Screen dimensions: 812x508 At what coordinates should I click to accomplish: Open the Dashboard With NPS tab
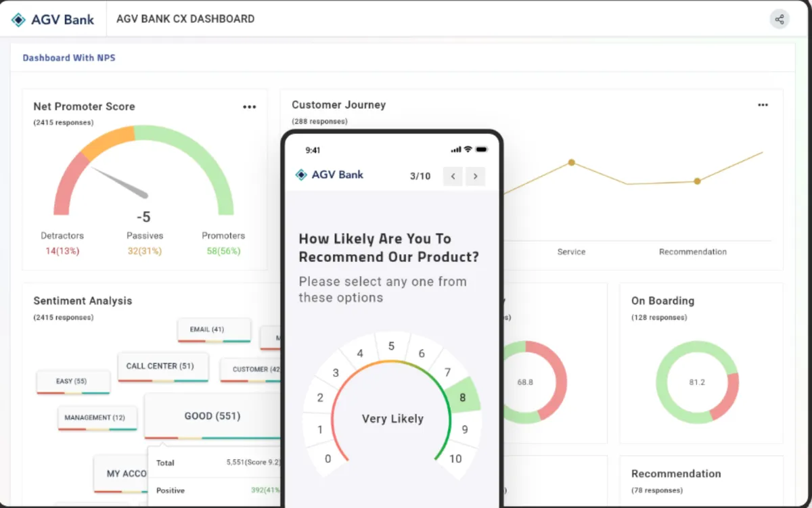(x=69, y=58)
